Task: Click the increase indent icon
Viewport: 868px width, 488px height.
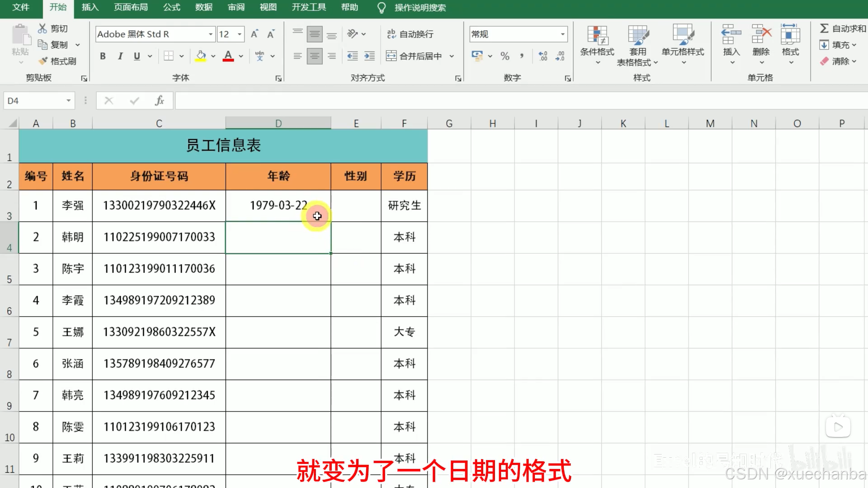Action: (x=370, y=56)
